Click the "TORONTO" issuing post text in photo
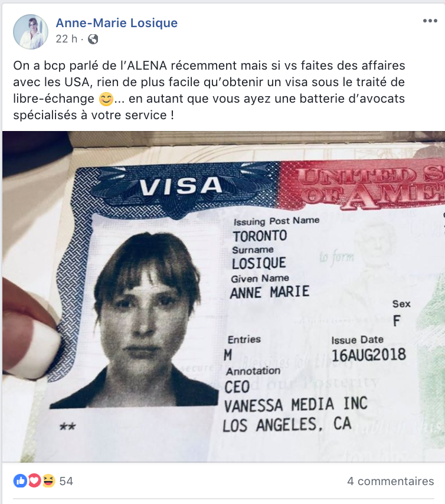Viewport: 445px width, 504px height. (260, 236)
